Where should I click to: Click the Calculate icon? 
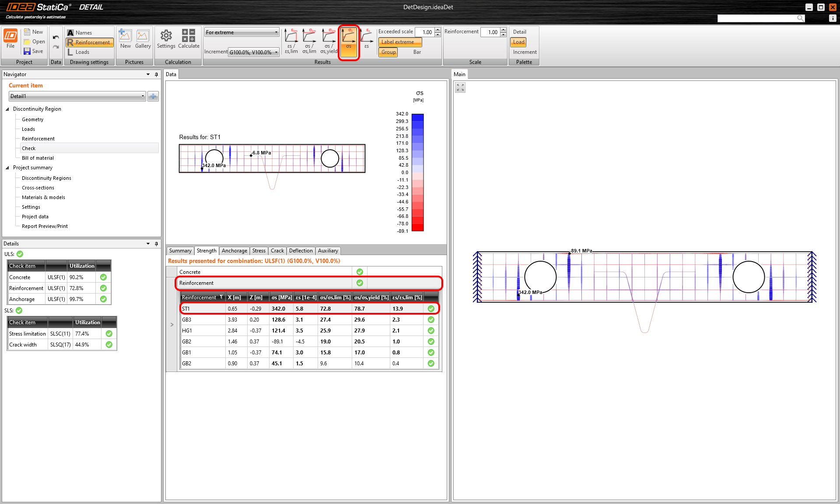click(189, 38)
